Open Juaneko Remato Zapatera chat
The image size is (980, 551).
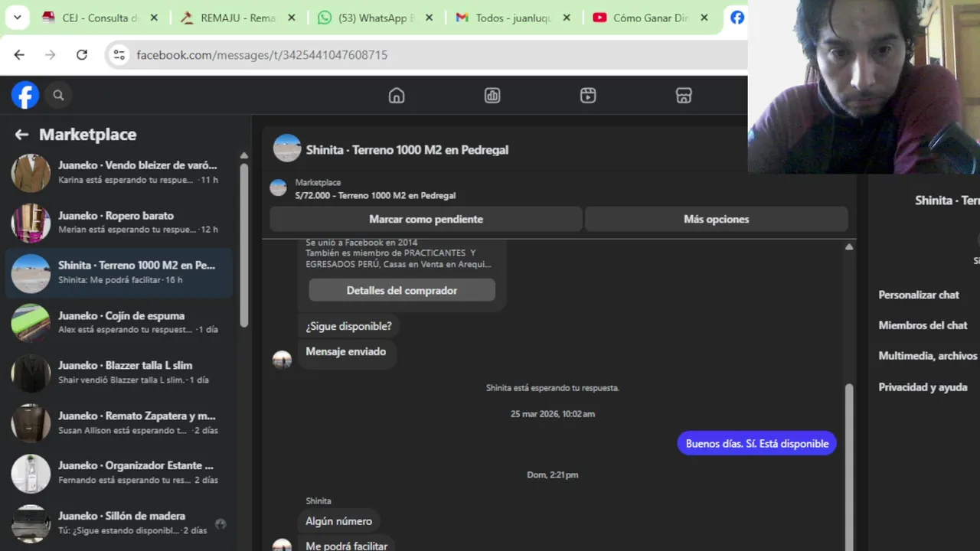point(119,423)
